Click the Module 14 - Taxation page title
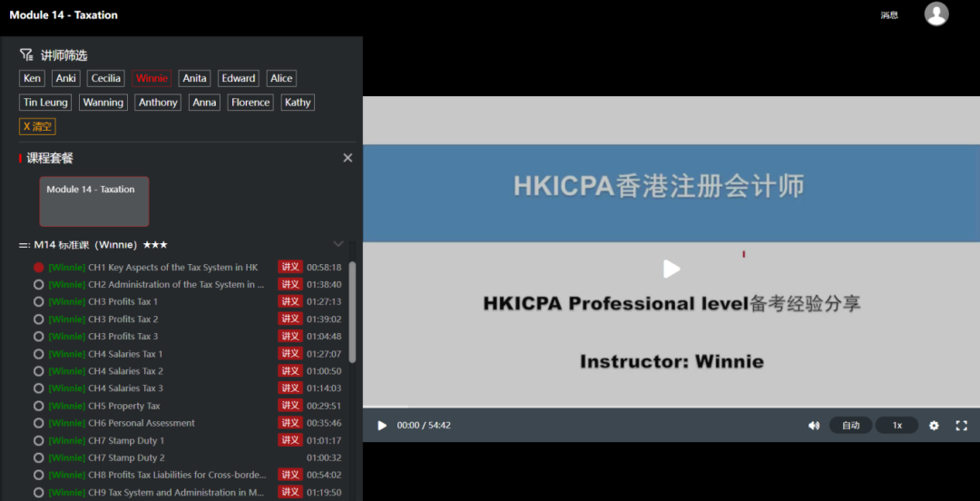The image size is (980, 501). [64, 15]
